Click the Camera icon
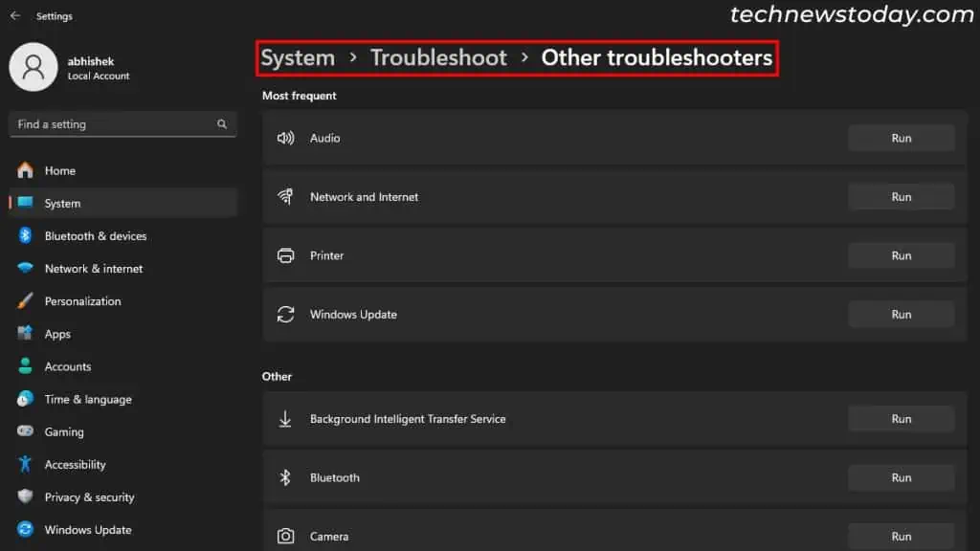The height and width of the screenshot is (551, 980). [285, 536]
